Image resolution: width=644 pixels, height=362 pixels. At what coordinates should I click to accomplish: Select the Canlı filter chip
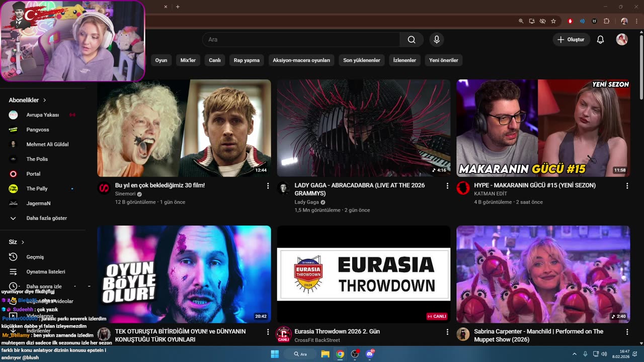click(x=215, y=60)
